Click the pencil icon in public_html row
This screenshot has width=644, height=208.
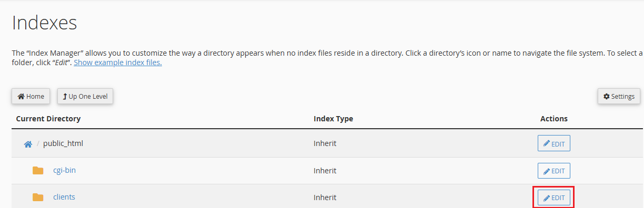[547, 143]
